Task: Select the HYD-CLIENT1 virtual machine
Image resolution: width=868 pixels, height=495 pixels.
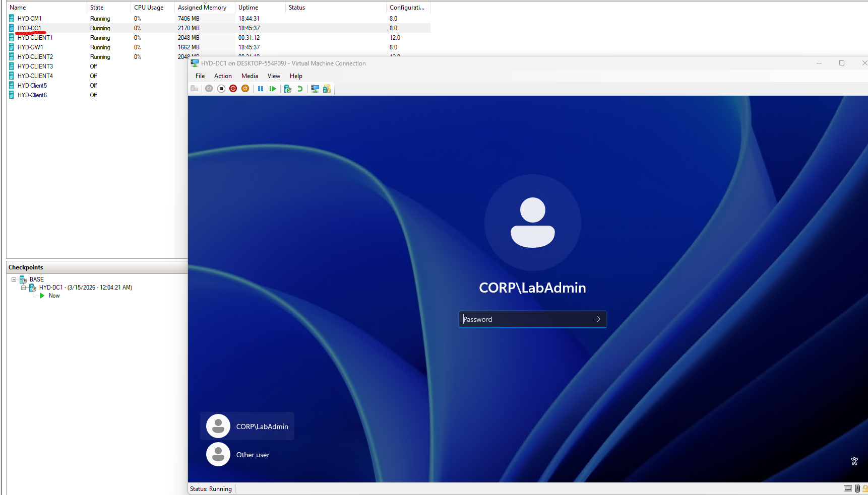Action: point(35,38)
